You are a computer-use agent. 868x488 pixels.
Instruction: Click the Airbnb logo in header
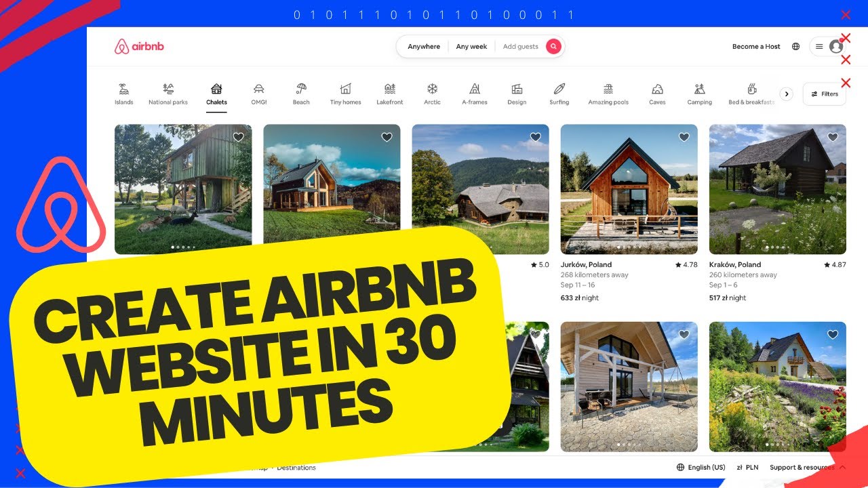tap(140, 47)
